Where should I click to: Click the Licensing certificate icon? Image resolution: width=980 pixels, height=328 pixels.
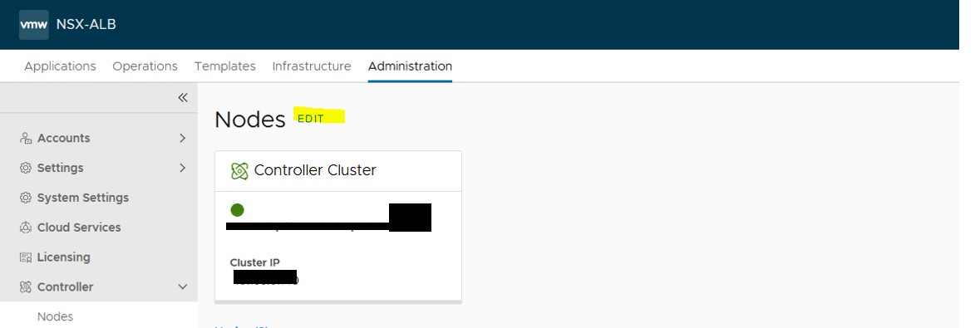point(26,257)
